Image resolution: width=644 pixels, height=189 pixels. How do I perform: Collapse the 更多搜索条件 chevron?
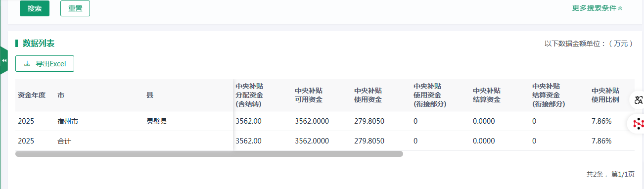coord(620,8)
